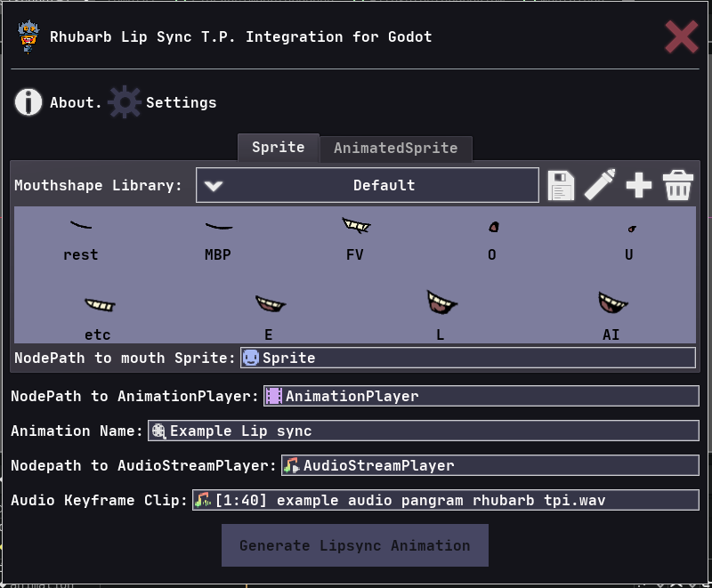Save the mouthshape library with floppy icon

click(x=561, y=185)
